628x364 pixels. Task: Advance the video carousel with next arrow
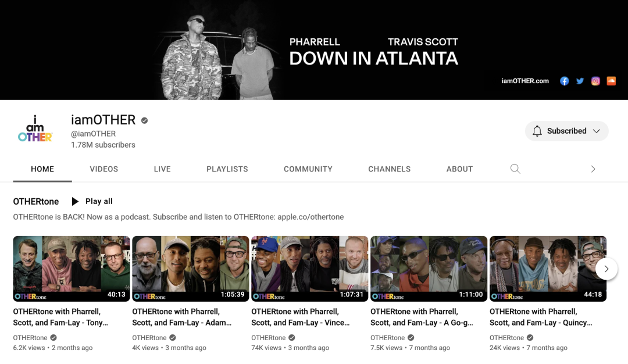[606, 269]
